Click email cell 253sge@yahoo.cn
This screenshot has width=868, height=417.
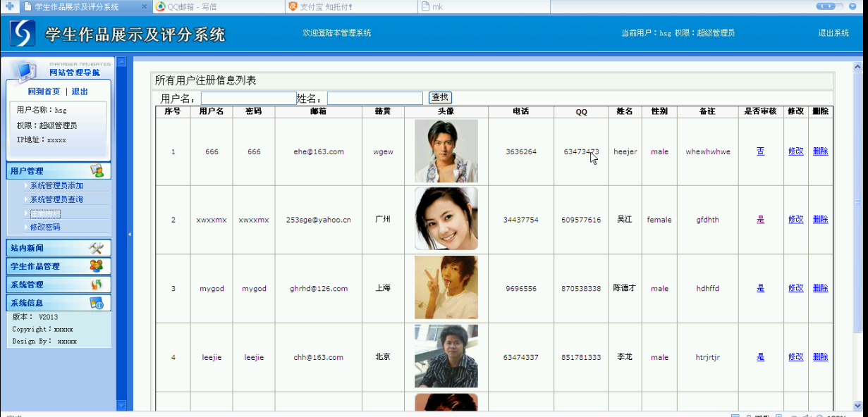(319, 220)
